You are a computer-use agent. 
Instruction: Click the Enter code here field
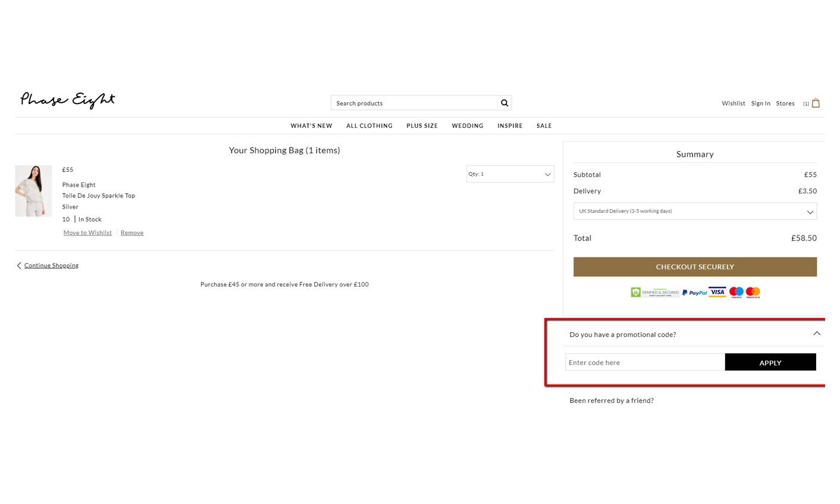pyautogui.click(x=645, y=362)
